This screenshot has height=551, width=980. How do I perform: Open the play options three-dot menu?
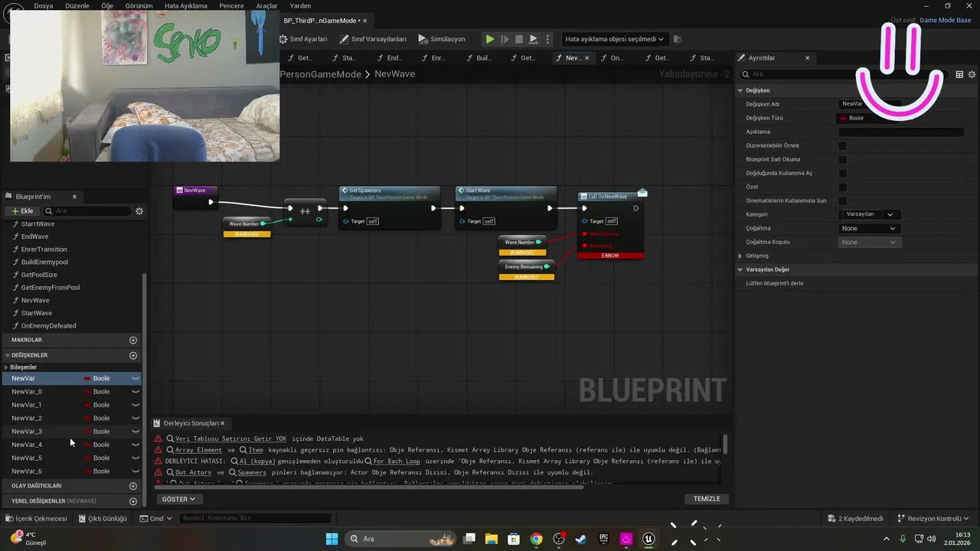point(548,39)
